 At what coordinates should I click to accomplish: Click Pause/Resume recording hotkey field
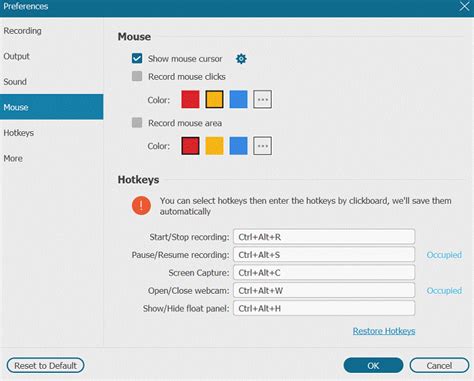coord(324,255)
